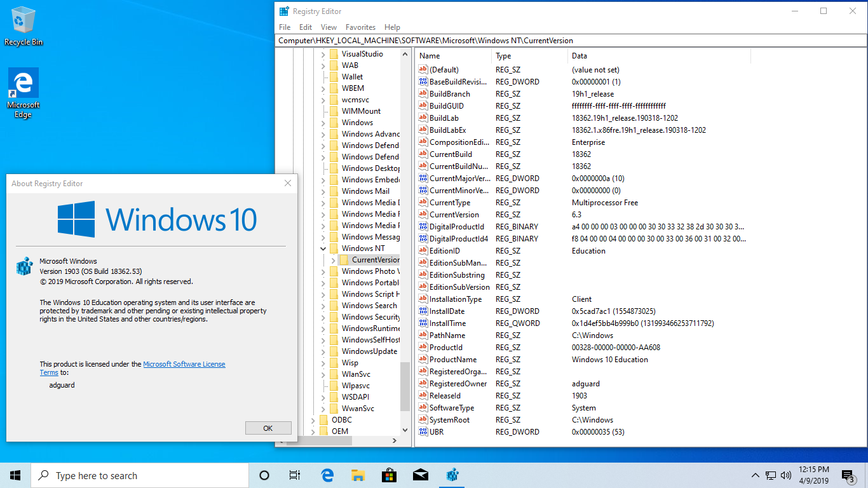Launch File Explorer from the taskbar
The image size is (868, 488).
point(358,475)
